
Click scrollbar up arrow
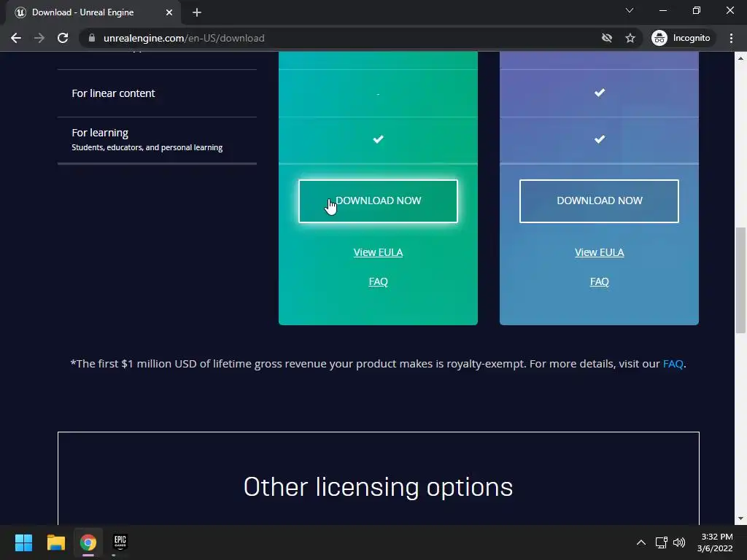740,58
